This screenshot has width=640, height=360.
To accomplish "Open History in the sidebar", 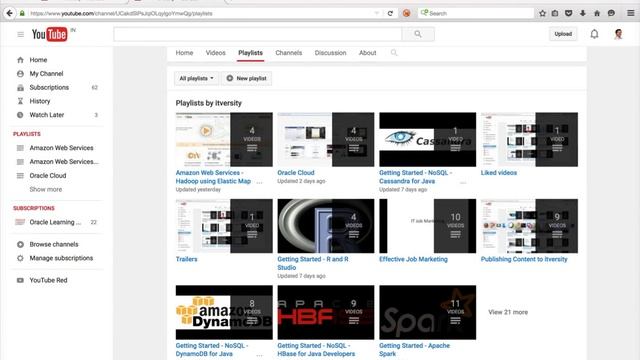I will pyautogui.click(x=40, y=101).
